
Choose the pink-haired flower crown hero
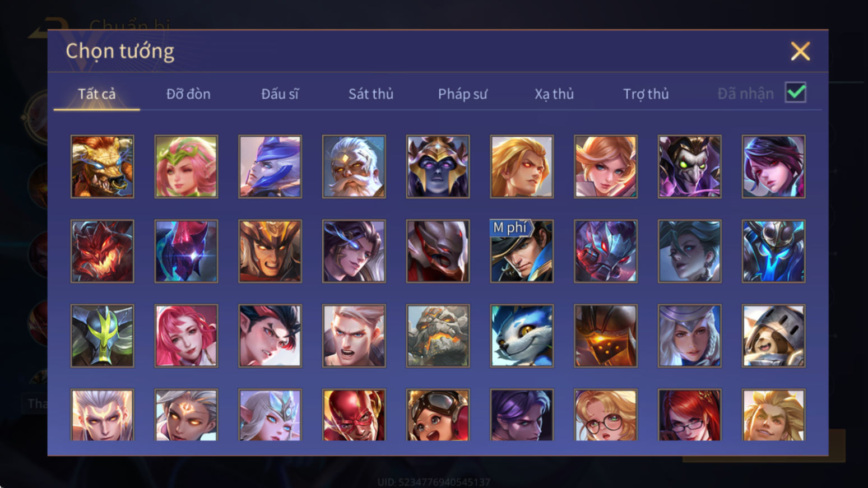tap(186, 166)
